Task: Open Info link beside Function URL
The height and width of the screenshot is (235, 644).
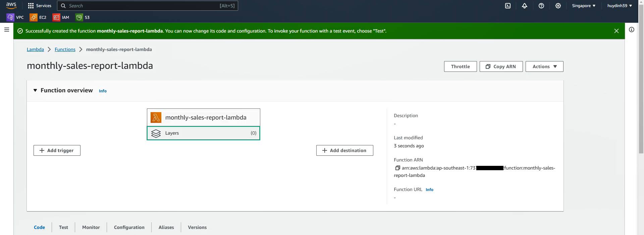Action: pos(429,190)
